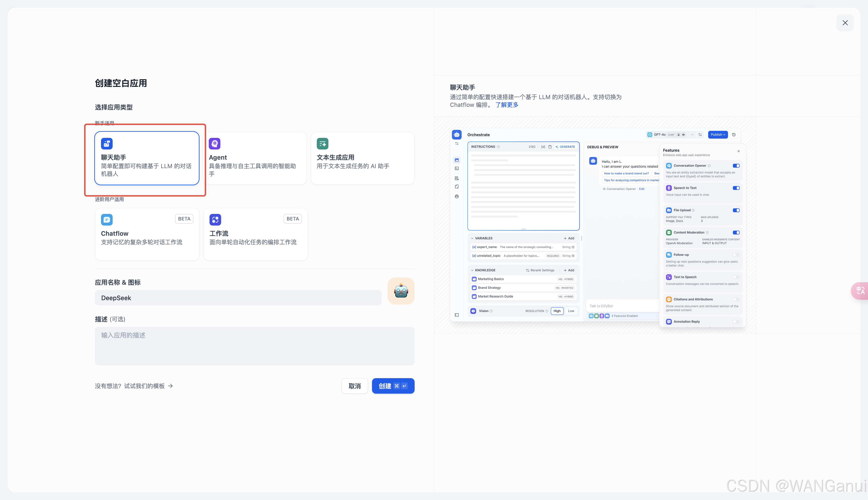This screenshot has width=868, height=500.
Task: Collapse the KNOWLEDGE section
Action: (472, 270)
